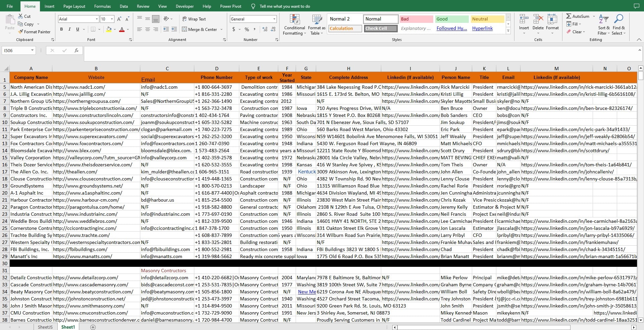The height and width of the screenshot is (330, 644).
Task: Apply the Good cell style swatch
Action: click(x=452, y=19)
